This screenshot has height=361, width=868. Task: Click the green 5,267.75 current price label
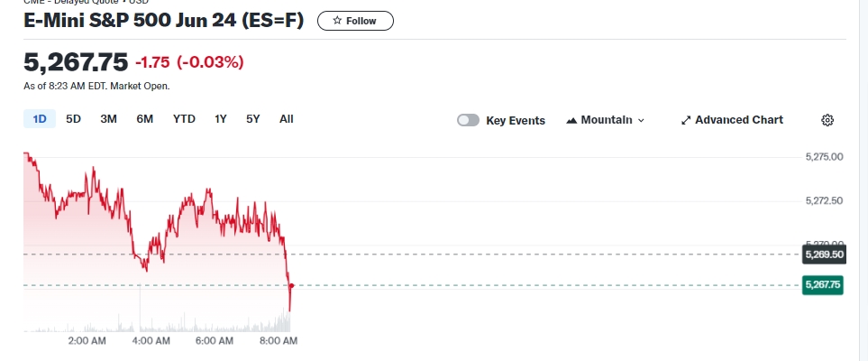(x=821, y=285)
